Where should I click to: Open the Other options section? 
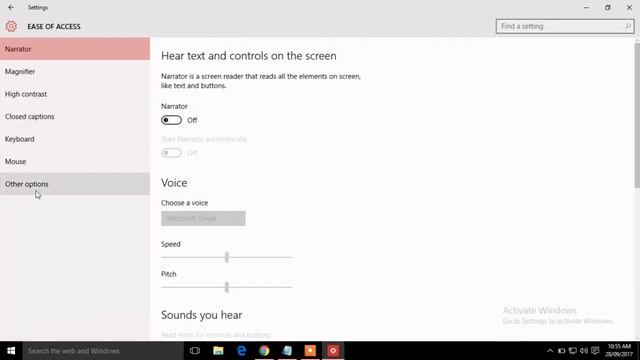click(x=75, y=184)
